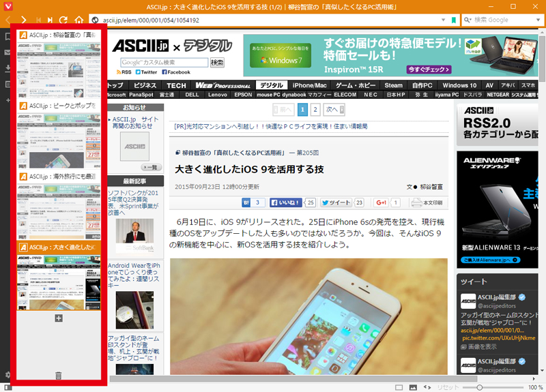Screen dimensions: 546x392
Task: Reload the current page
Action: click(x=63, y=20)
